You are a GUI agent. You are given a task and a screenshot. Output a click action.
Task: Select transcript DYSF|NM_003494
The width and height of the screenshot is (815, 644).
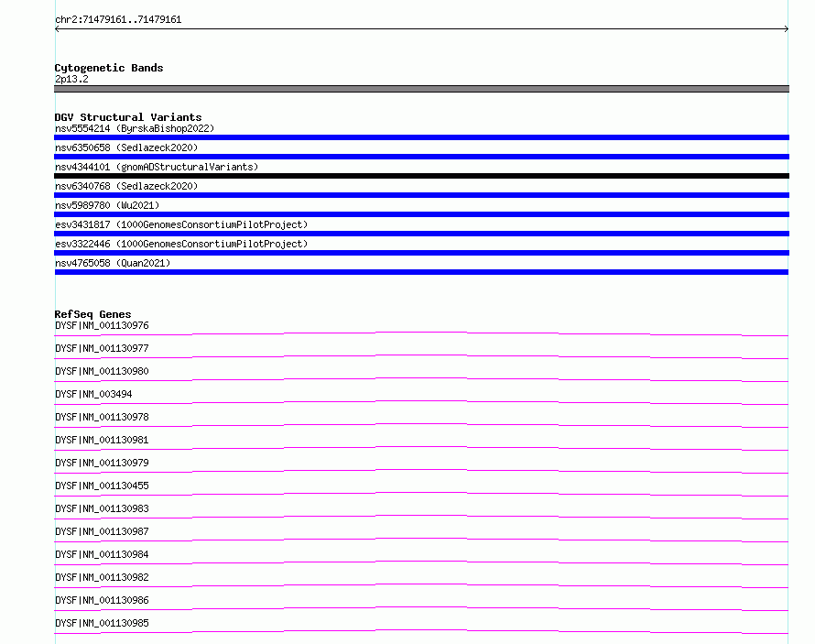pos(93,394)
